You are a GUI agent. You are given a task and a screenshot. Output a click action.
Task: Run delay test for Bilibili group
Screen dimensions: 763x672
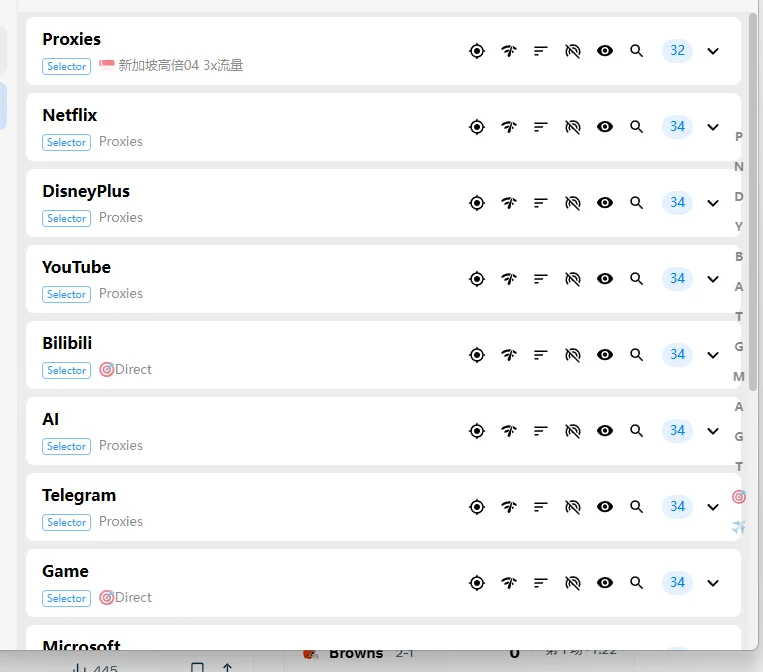[509, 355]
